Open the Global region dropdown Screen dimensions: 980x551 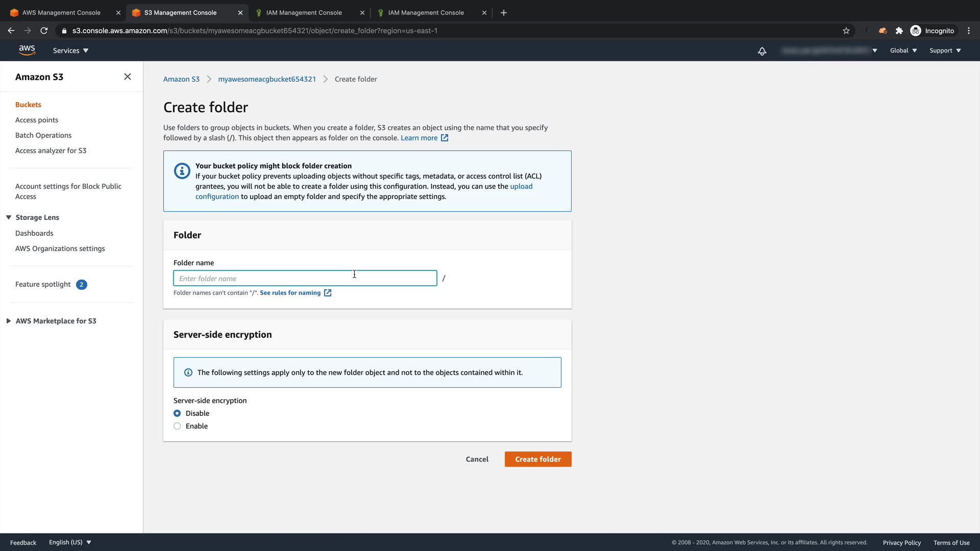point(903,51)
